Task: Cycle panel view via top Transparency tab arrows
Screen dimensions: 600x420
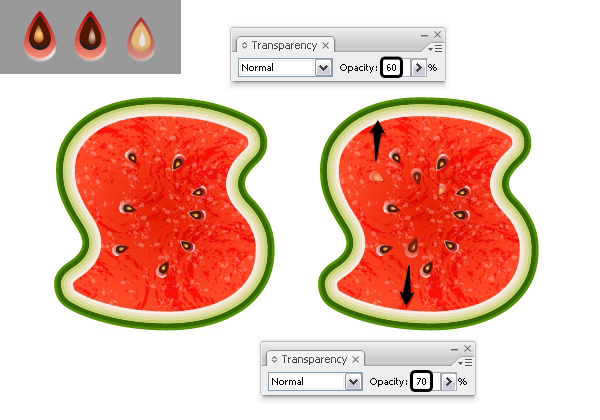Action: click(x=244, y=46)
